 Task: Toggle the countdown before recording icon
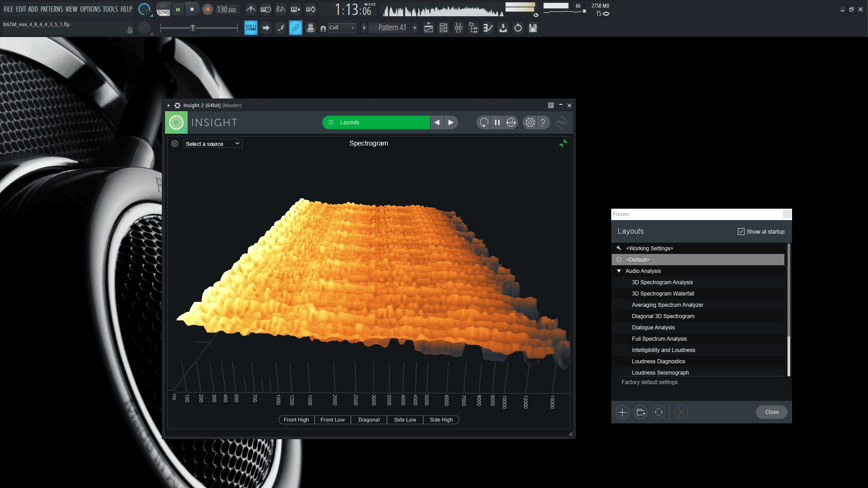tap(281, 9)
